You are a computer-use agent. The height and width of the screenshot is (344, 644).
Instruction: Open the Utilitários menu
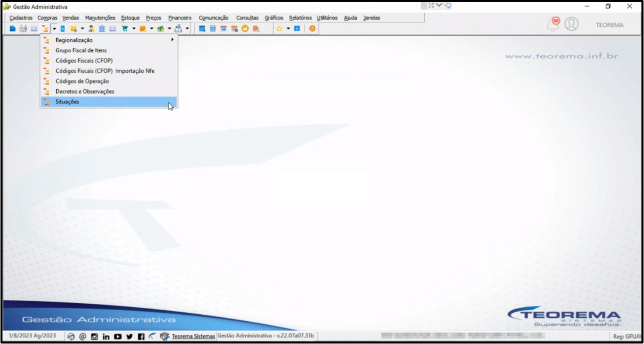[x=327, y=18]
